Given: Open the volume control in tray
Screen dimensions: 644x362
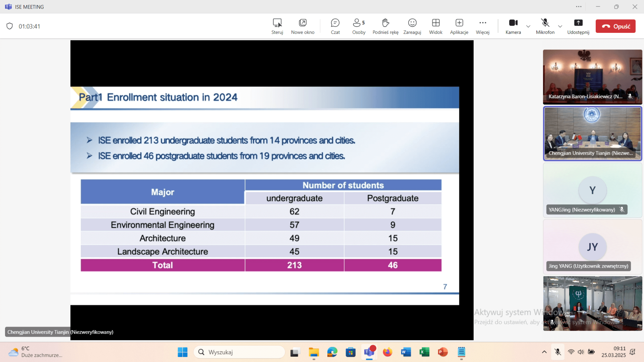Looking at the screenshot, I should (581, 352).
